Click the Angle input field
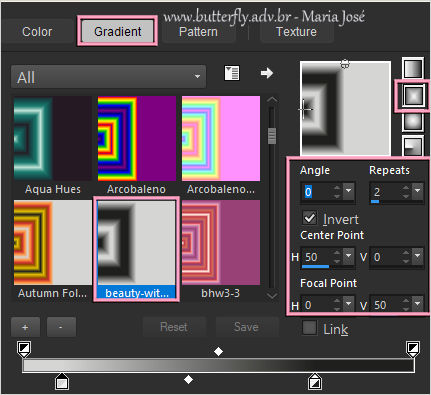 [317, 192]
